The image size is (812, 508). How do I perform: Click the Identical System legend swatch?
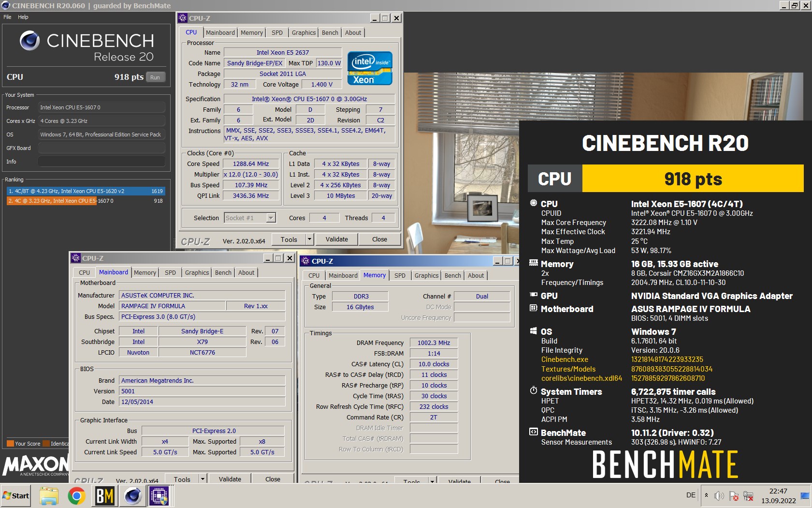[46, 443]
